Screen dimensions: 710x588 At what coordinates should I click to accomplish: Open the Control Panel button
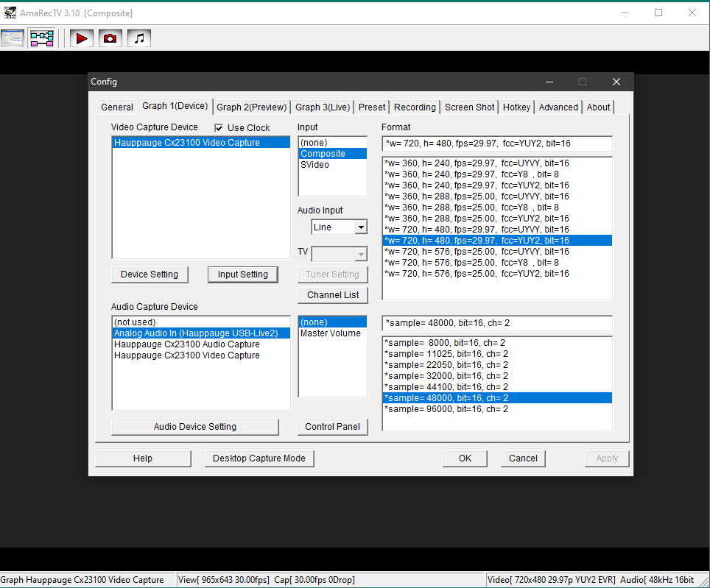pyautogui.click(x=332, y=427)
